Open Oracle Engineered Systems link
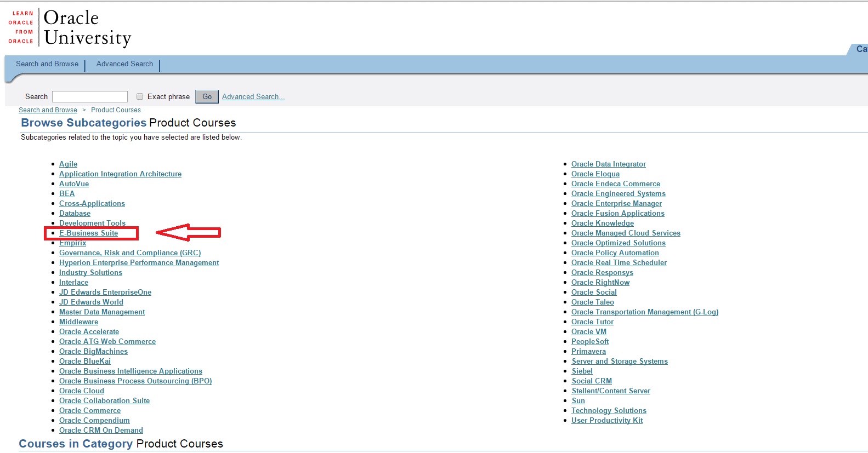868x453 pixels. coord(619,194)
